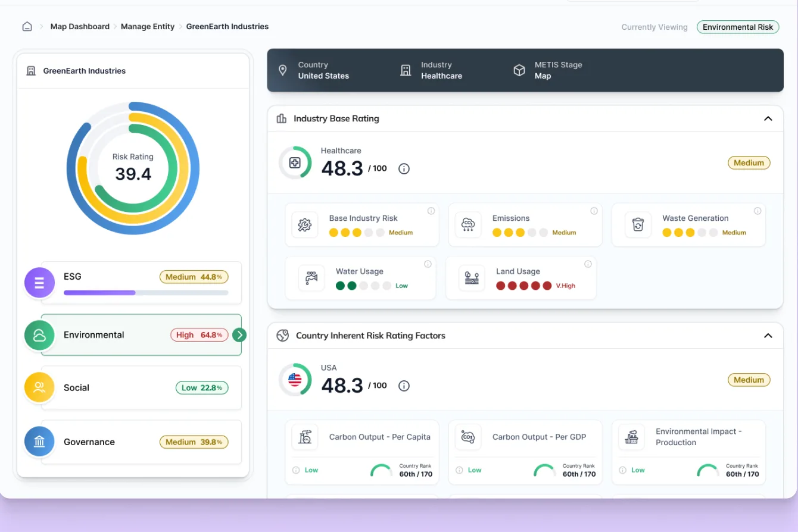The height and width of the screenshot is (532, 798).
Task: Click the Low 22.8% badge
Action: point(202,388)
